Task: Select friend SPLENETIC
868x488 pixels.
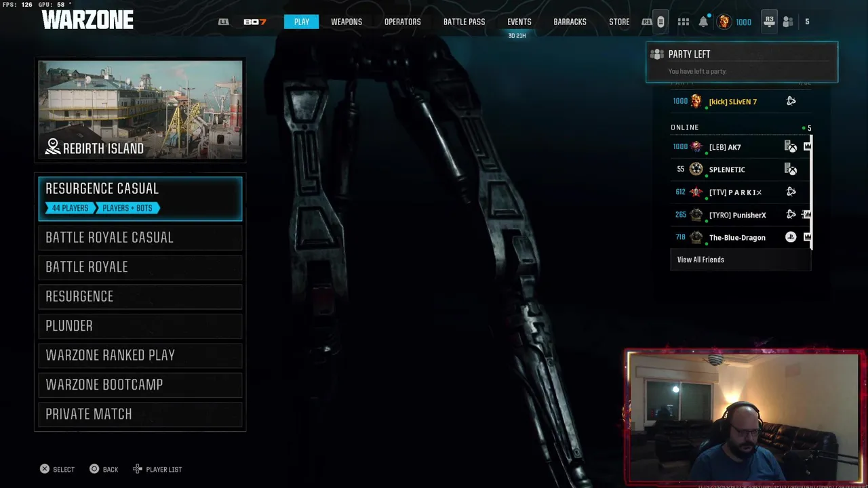Action: (741, 169)
